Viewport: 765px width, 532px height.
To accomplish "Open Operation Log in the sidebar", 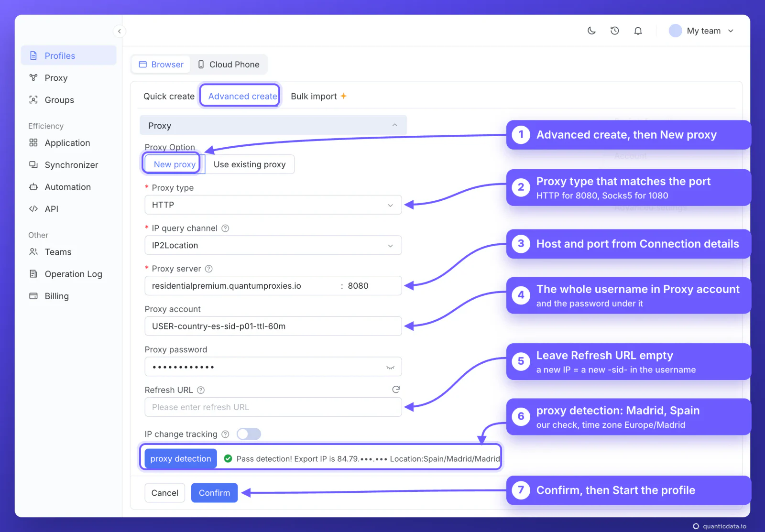I will point(69,274).
